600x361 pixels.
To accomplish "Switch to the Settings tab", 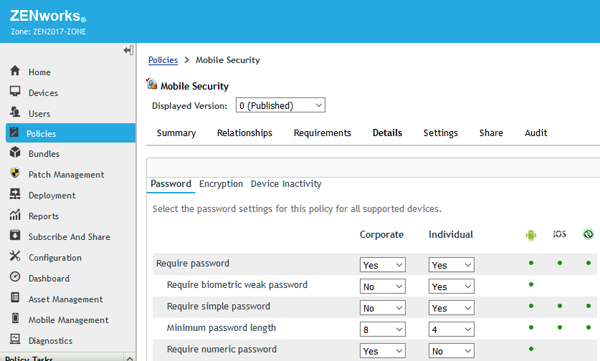I will 440,133.
